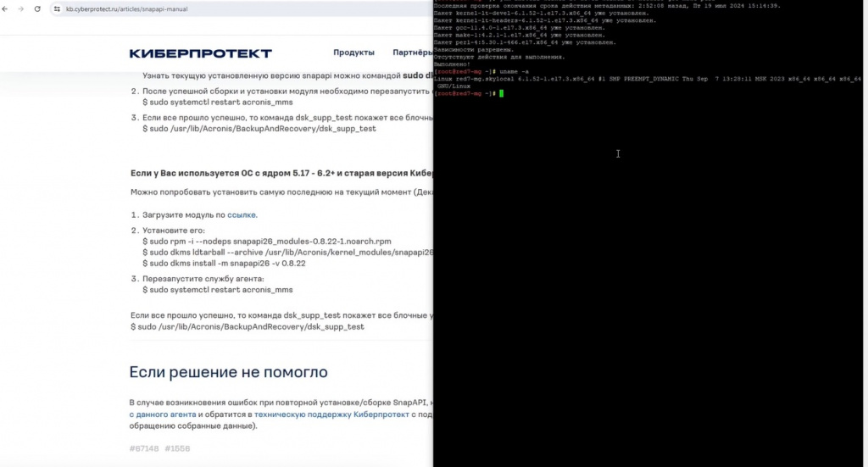Select the Выполнено! line in terminal
The height and width of the screenshot is (467, 868).
pos(452,64)
